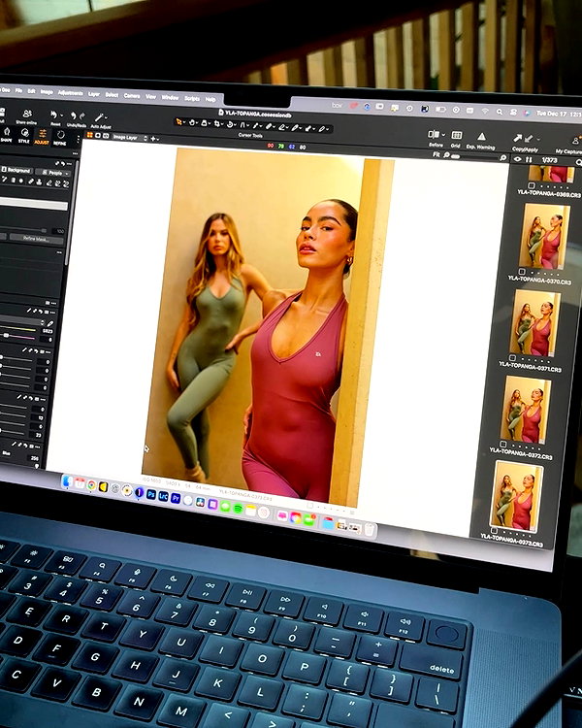This screenshot has height=728, width=582.
Task: Launch Lightroom Classic from the Dock
Action: pos(163,496)
